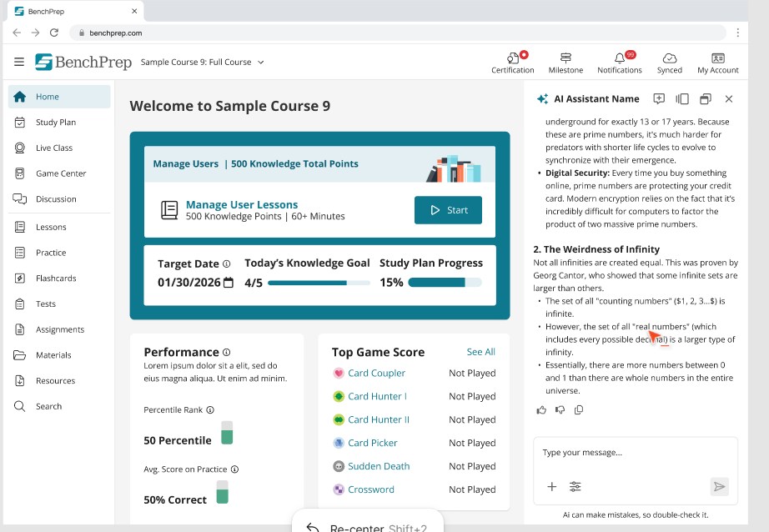The image size is (769, 532).
Task: Click thumbs down on AI response
Action: pos(560,409)
